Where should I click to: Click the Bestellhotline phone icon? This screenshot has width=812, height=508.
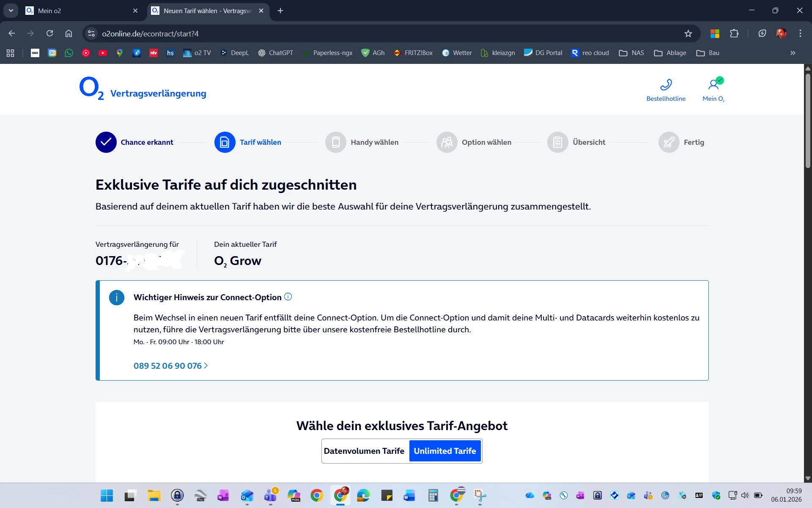click(666, 85)
